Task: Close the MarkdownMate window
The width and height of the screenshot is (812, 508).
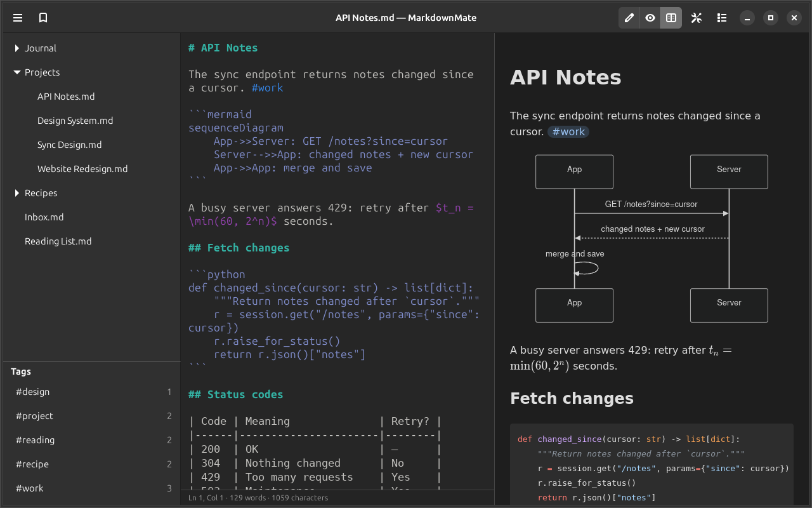Action: click(794, 18)
